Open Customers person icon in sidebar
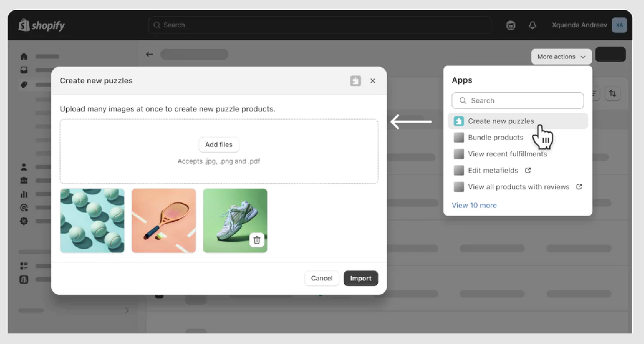This screenshot has width=644, height=344. (24, 167)
